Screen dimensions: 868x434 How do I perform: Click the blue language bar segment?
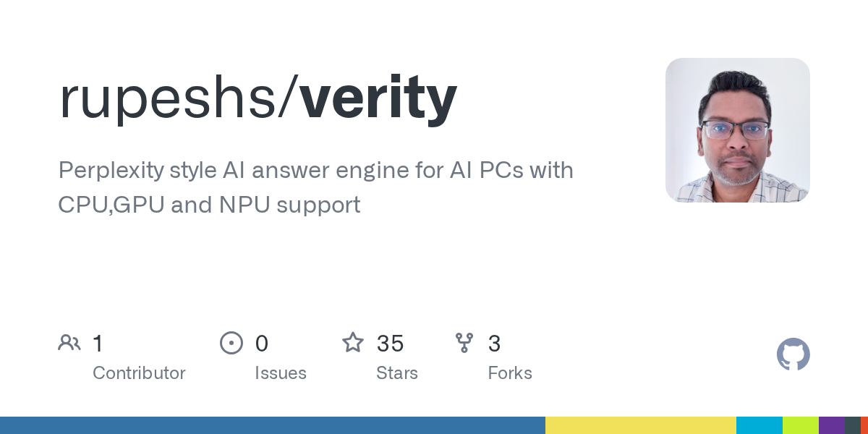272,425
